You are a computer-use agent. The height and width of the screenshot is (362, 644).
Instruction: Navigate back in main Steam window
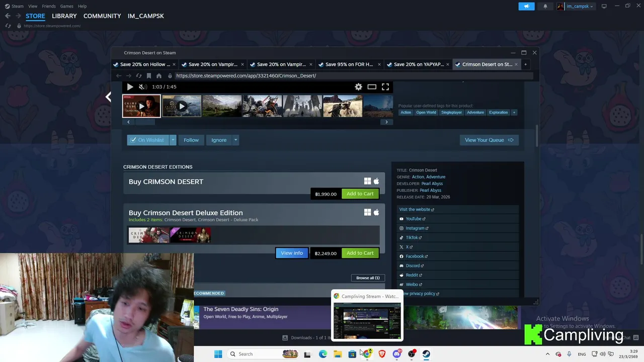8,16
